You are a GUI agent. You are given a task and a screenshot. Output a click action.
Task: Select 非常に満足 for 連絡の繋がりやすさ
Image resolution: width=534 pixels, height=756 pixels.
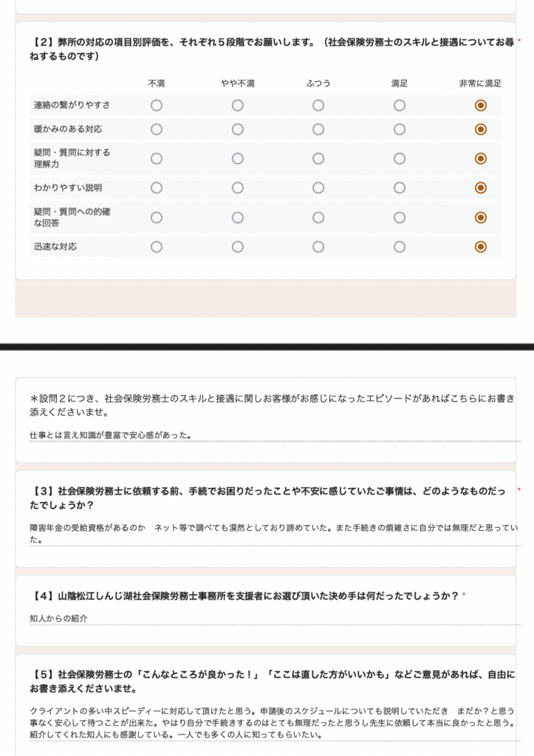click(x=481, y=106)
